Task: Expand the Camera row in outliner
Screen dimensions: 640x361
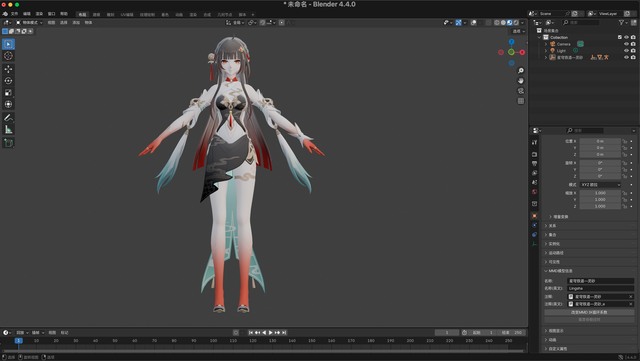Action: pos(546,44)
